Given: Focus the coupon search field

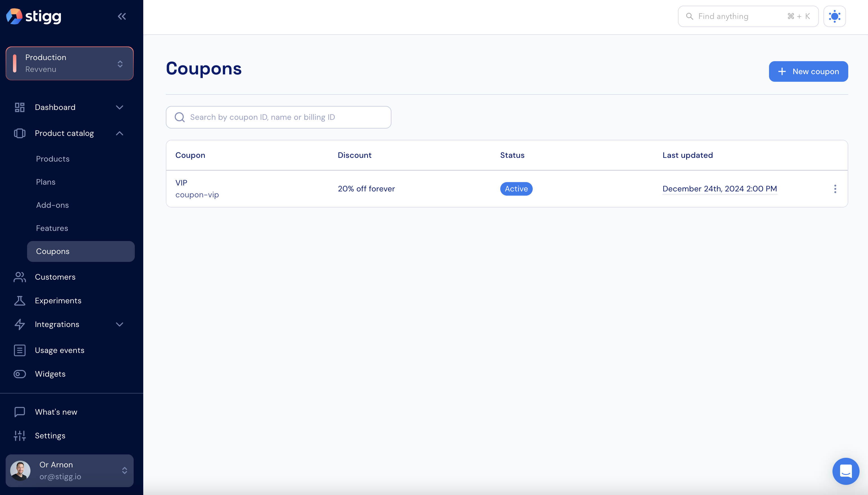Looking at the screenshot, I should tap(278, 117).
